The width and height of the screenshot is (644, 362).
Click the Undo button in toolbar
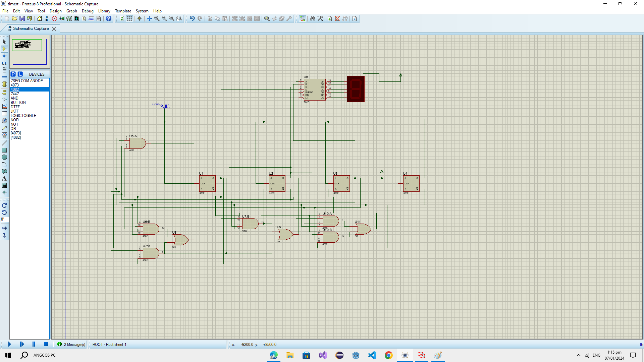tap(193, 18)
